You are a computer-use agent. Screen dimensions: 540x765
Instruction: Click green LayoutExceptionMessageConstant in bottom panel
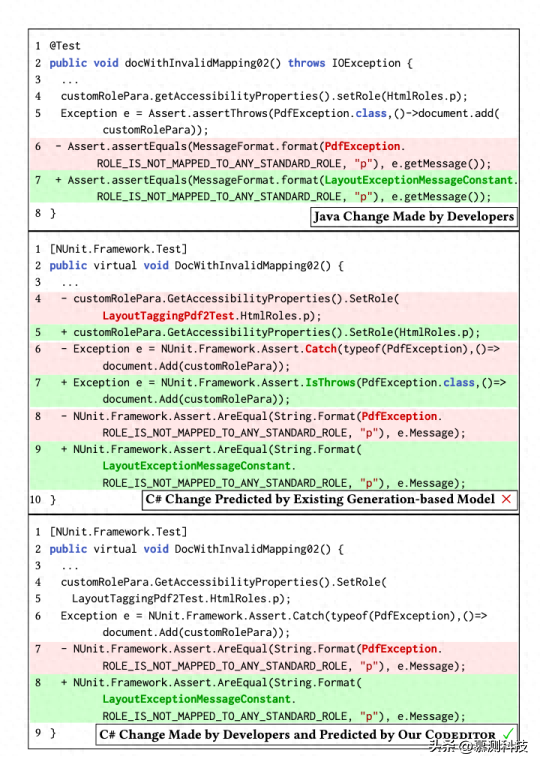(197, 699)
